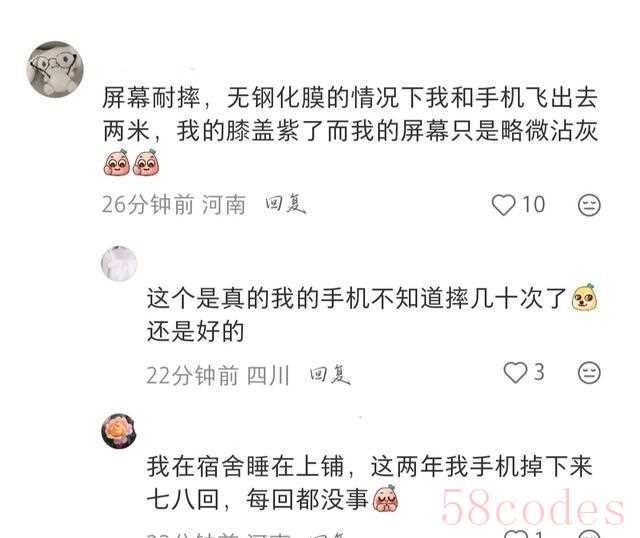
Task: Select the reply starting with 这个是真的
Action: click(x=372, y=314)
